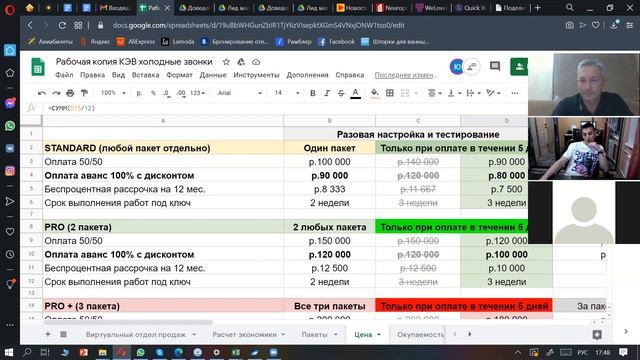This screenshot has width=640, height=360.
Task: Click the formula bar input
Action: pyautogui.click(x=286, y=108)
